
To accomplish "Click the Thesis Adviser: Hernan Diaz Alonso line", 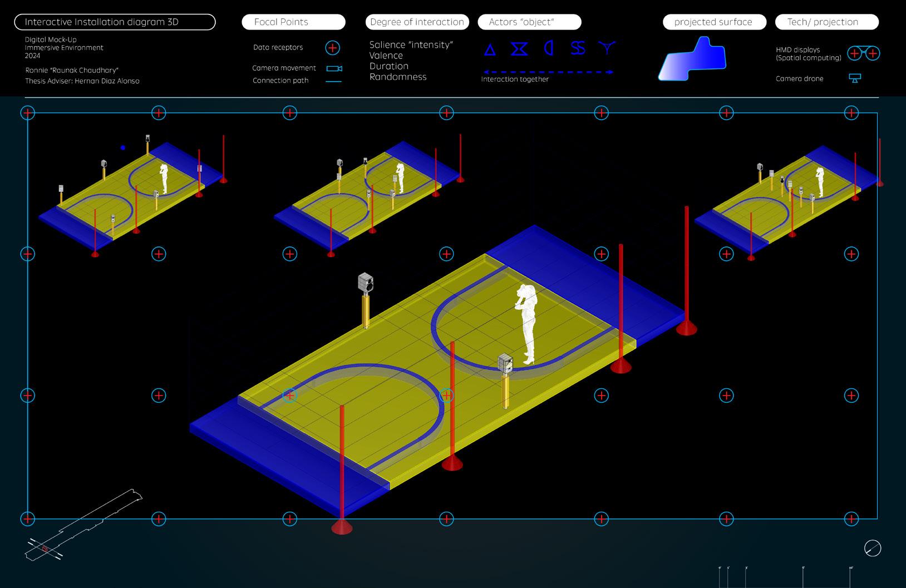I will [82, 81].
